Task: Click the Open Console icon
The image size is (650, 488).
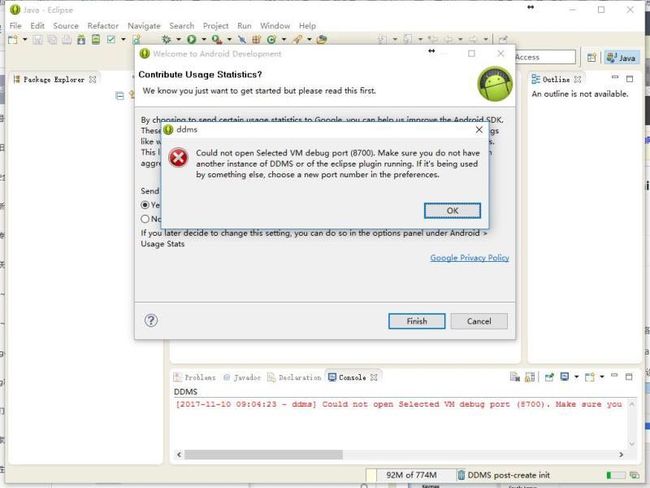Action: 589,377
